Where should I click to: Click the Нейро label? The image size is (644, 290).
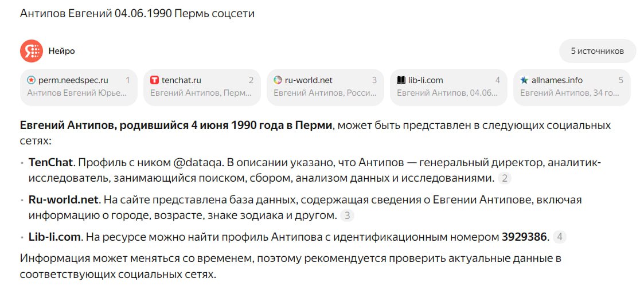click(61, 51)
